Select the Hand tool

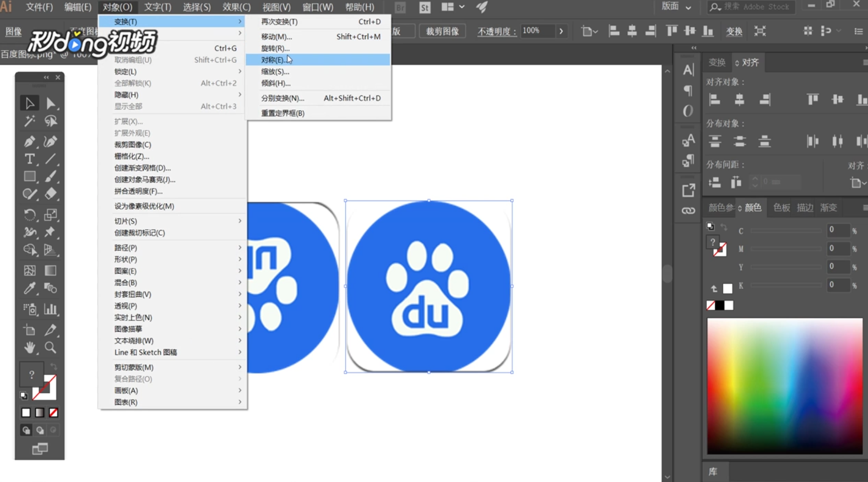point(29,348)
